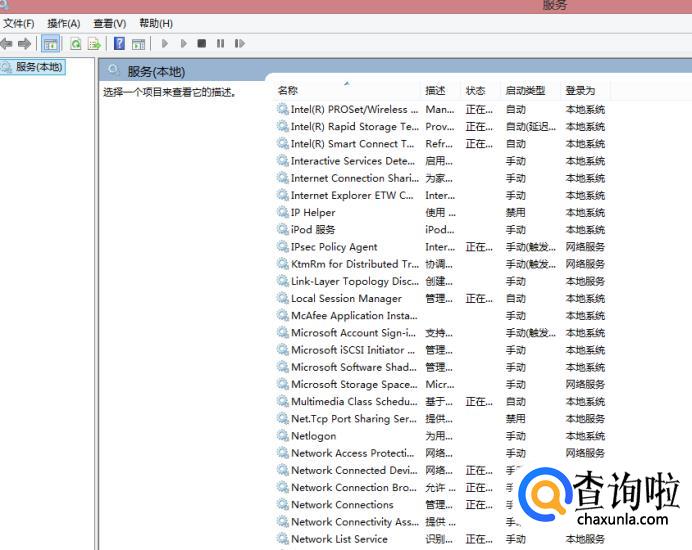The width and height of the screenshot is (692, 550).
Task: Select the Intel(R) PROSet/Wireless service row
Action: pos(440,109)
